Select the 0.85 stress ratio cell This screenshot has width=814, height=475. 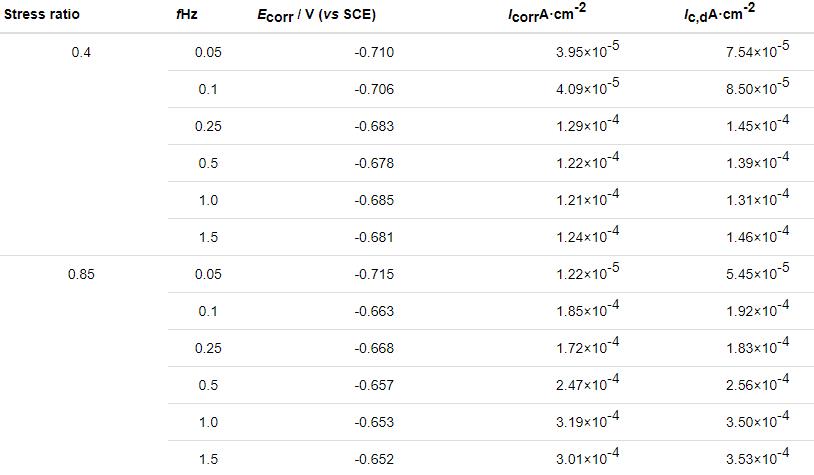(x=81, y=274)
